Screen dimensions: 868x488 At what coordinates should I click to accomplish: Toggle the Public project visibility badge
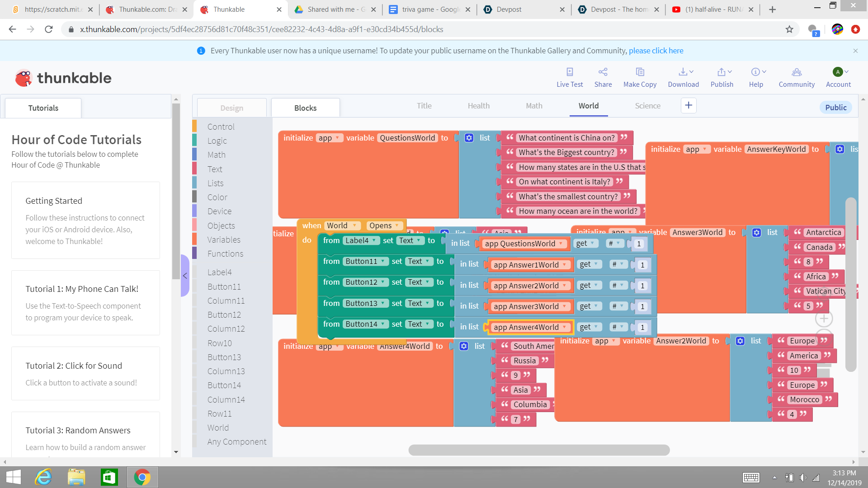(x=835, y=108)
